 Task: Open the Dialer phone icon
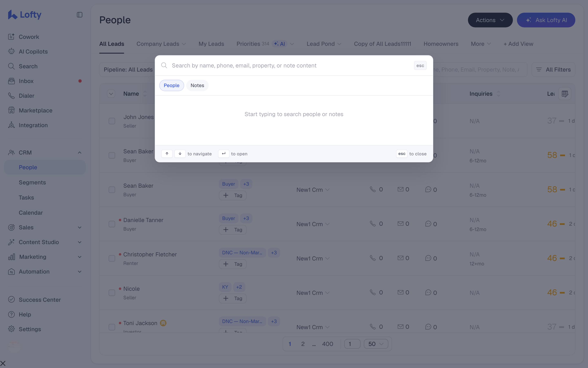click(11, 96)
